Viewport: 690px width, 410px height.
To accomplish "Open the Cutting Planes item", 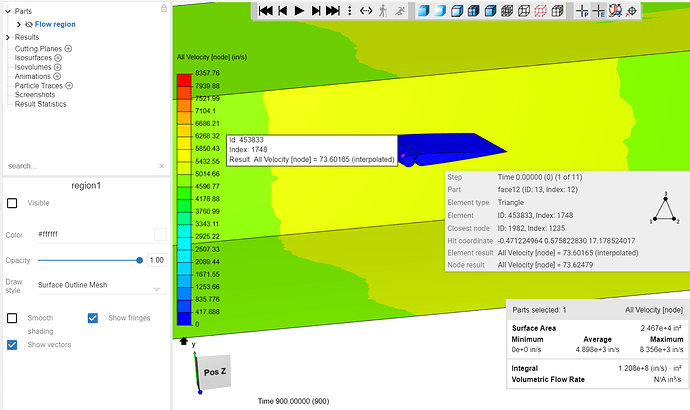I will 38,48.
